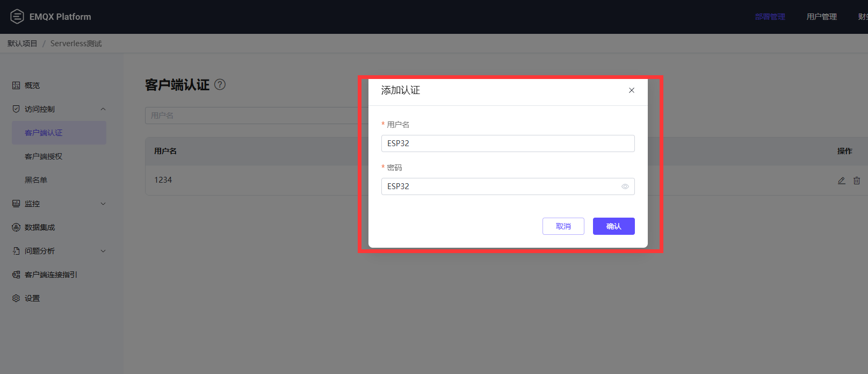Toggle password visibility eye icon
This screenshot has height=374, width=868.
(625, 186)
